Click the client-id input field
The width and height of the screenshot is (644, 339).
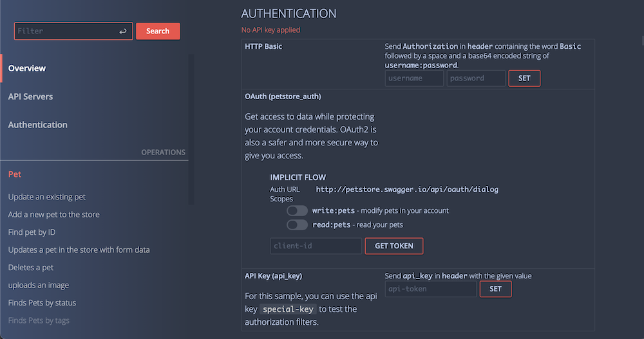coord(316,246)
